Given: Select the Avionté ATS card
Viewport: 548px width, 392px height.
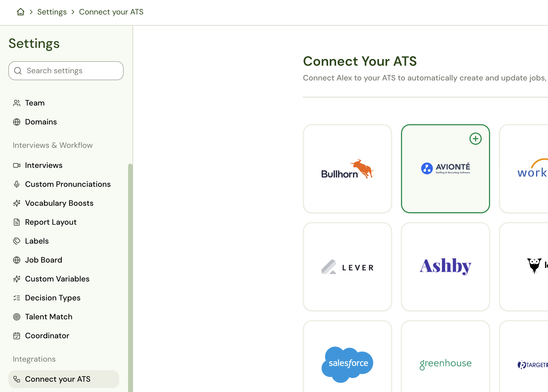Looking at the screenshot, I should [446, 169].
